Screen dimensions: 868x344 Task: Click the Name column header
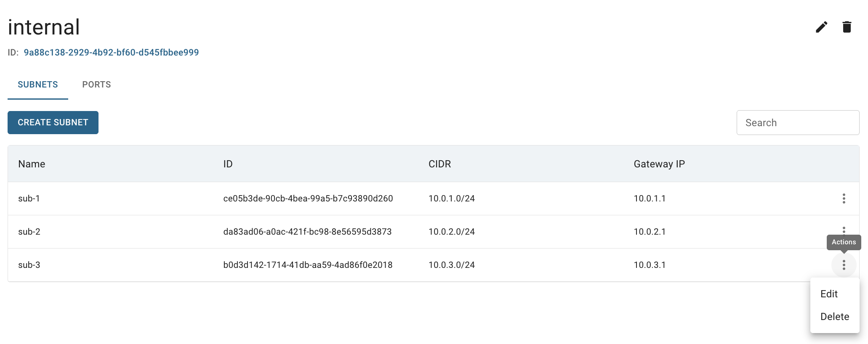pyautogui.click(x=32, y=164)
